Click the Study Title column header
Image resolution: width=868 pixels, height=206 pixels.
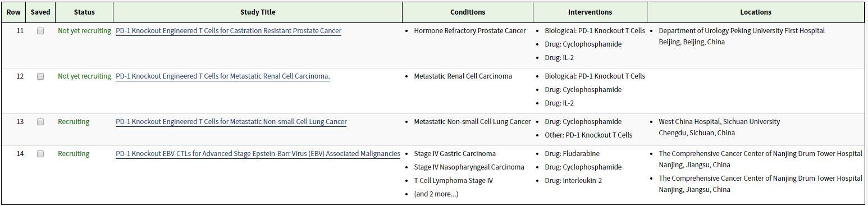click(258, 12)
